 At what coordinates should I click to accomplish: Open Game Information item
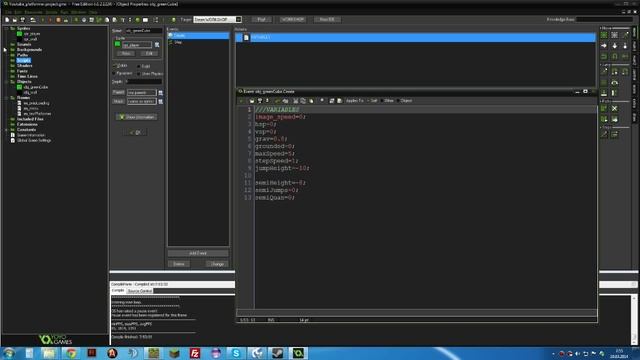coord(31,135)
